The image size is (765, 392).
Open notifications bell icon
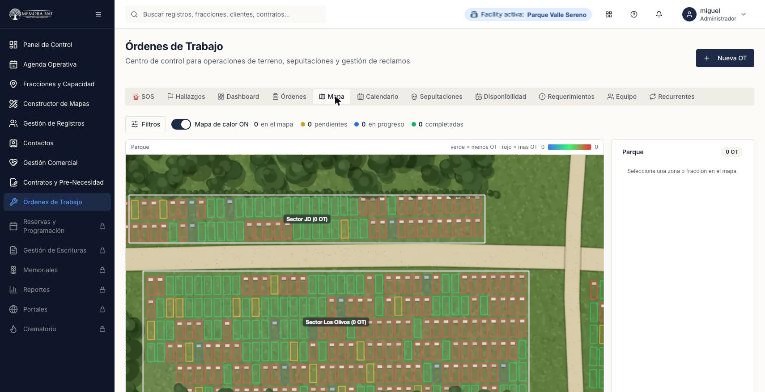659,15
